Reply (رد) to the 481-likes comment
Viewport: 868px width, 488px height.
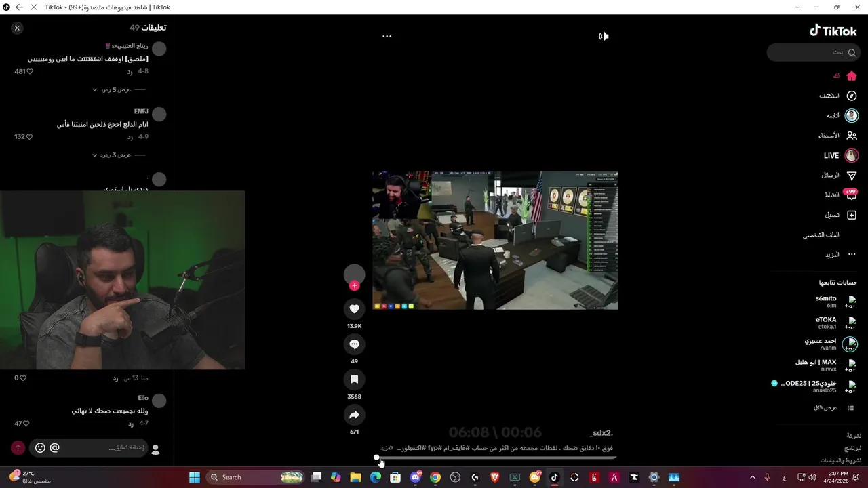pyautogui.click(x=130, y=72)
